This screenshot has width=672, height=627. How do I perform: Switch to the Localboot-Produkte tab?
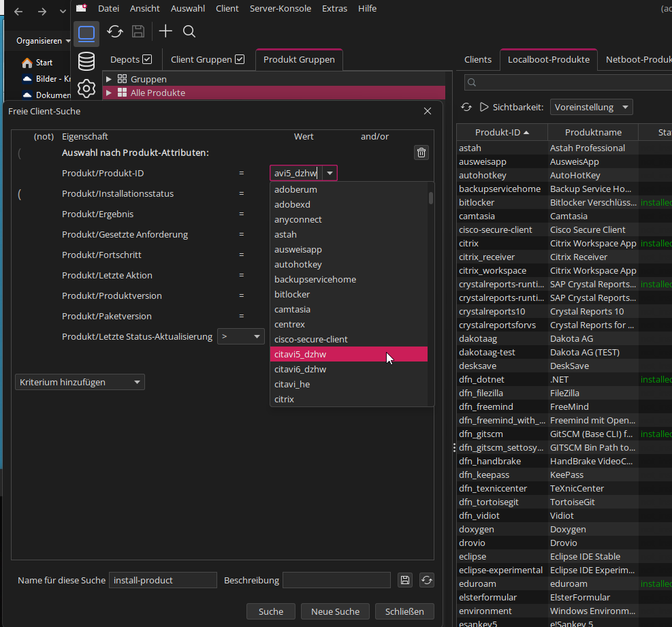click(549, 60)
